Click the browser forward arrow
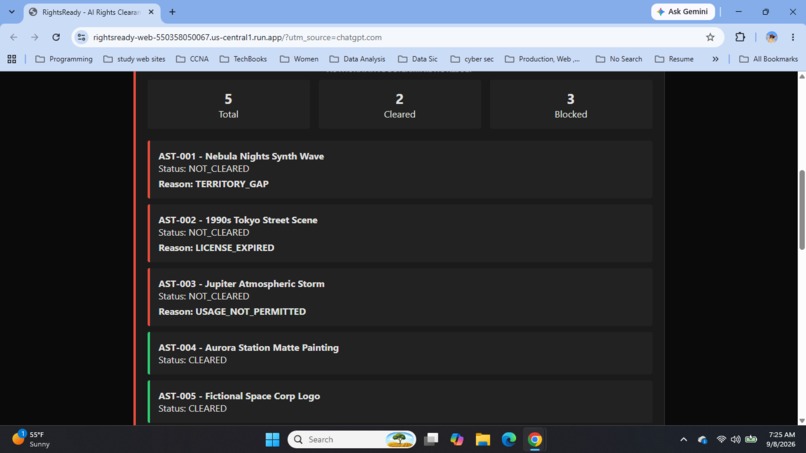Image resolution: width=806 pixels, height=453 pixels. click(x=34, y=37)
